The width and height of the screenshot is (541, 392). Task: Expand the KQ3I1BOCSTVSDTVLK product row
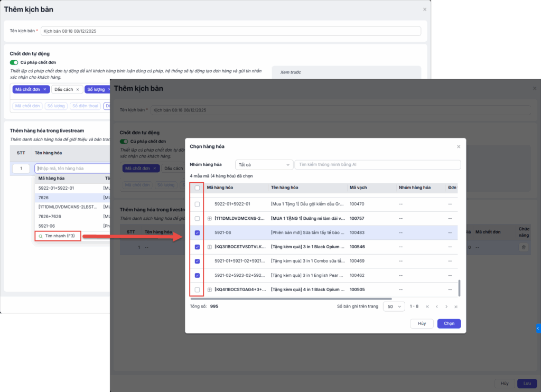coord(209,247)
